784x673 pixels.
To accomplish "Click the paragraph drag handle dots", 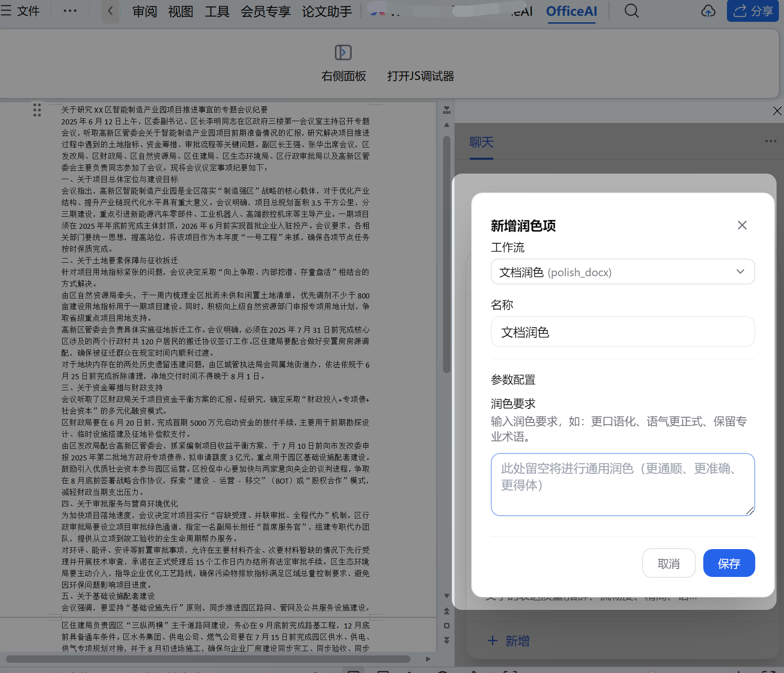I will [x=37, y=110].
